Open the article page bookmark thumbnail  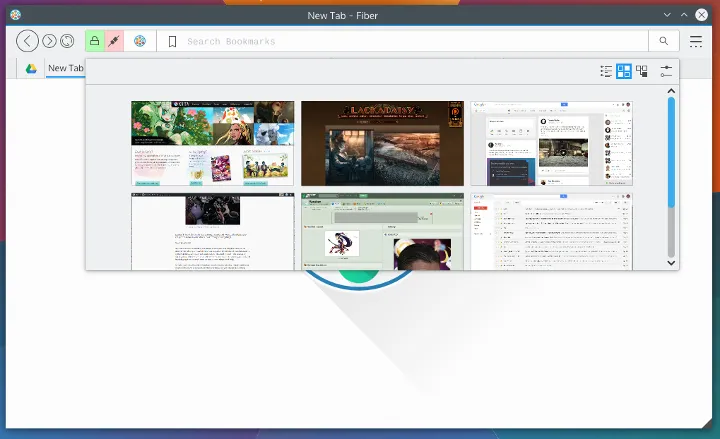(x=213, y=231)
